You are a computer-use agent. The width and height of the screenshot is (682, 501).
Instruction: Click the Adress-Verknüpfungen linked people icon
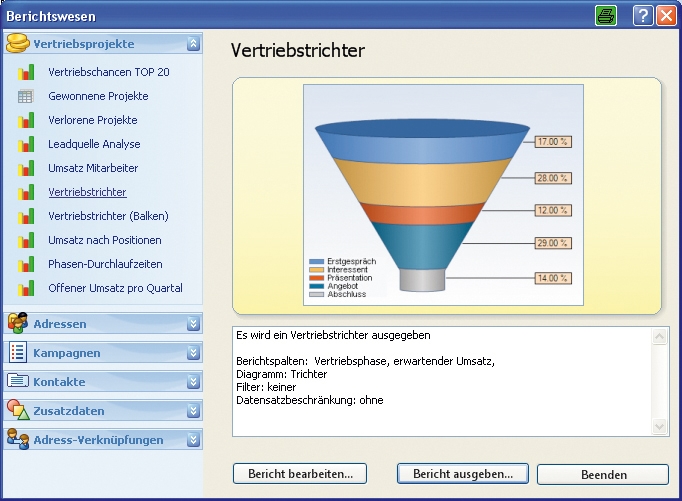(18, 439)
